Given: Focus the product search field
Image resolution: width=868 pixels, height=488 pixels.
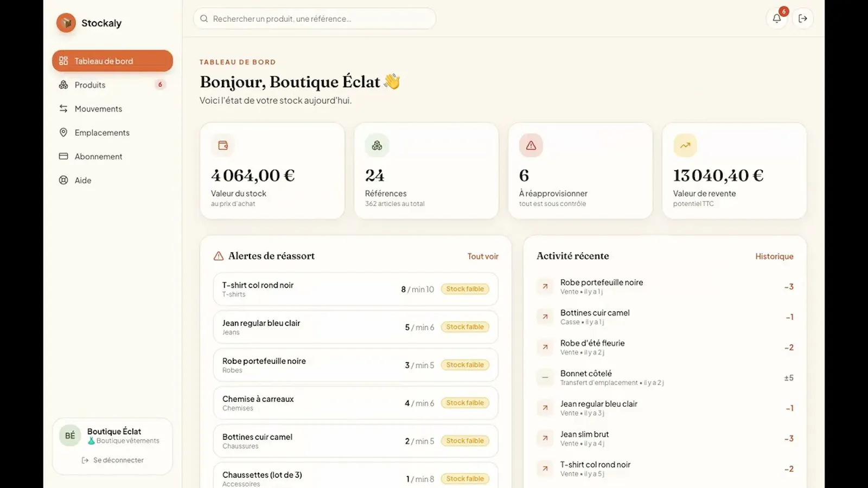Looking at the screenshot, I should pos(315,18).
